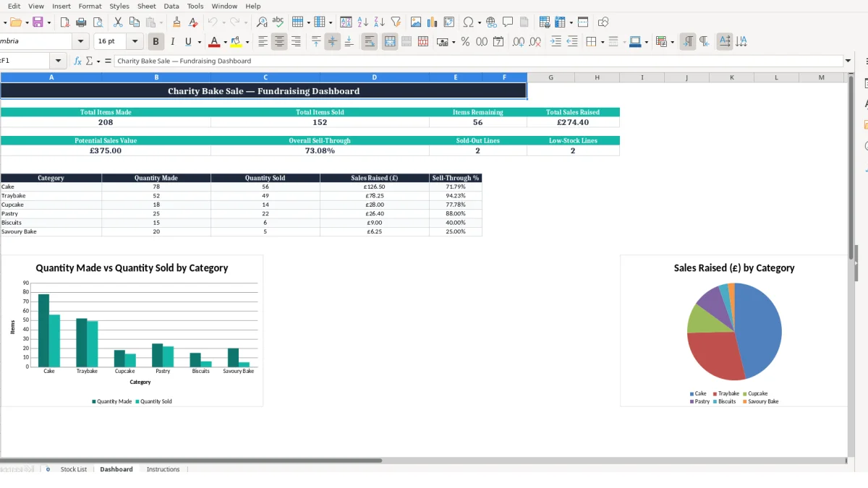
Task: Insert a hyperlink
Action: click(x=492, y=22)
